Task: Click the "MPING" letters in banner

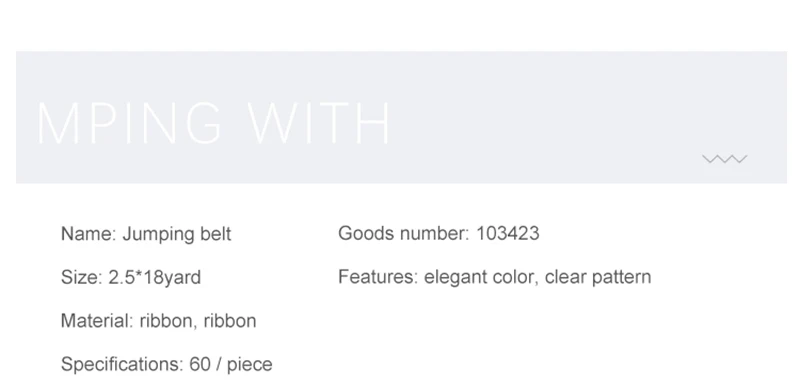Action: click(129, 123)
